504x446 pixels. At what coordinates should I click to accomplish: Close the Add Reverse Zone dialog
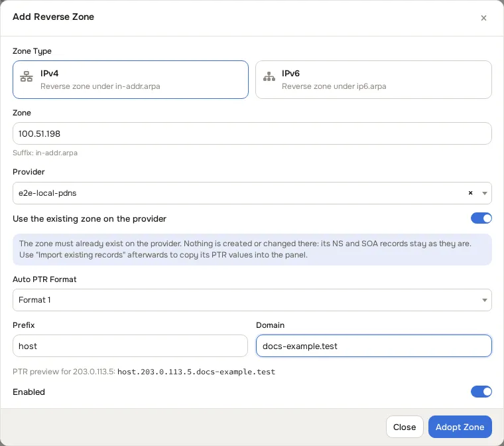point(483,18)
